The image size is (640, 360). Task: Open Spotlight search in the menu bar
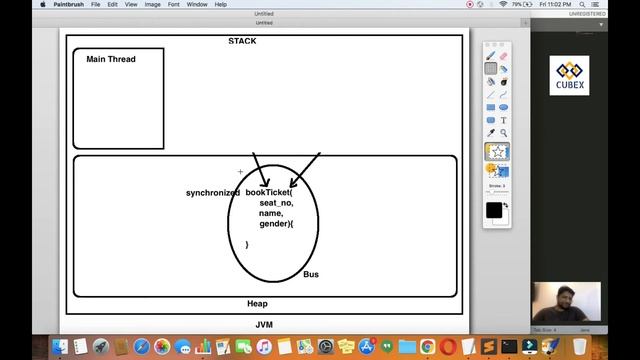click(x=582, y=4)
